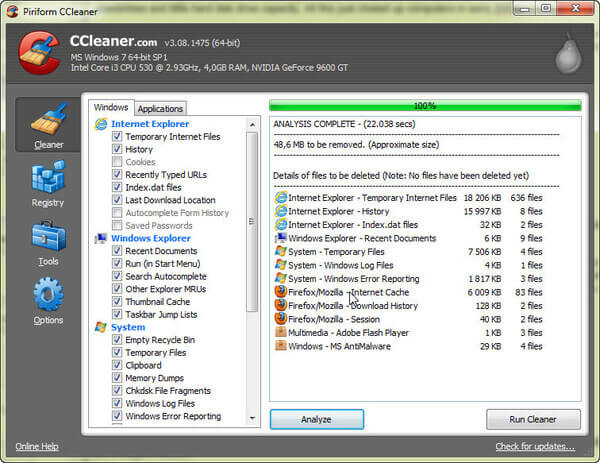
Task: Toggle Windows Error Reporting checkbox
Action: 117,416
